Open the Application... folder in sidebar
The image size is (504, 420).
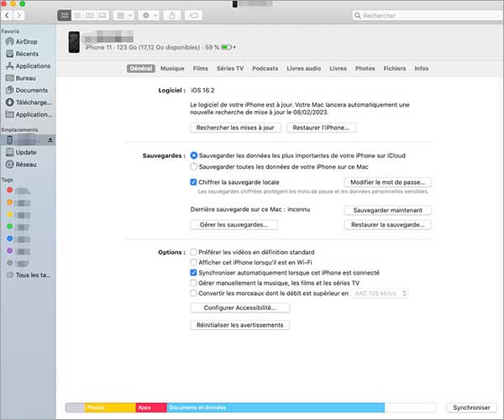coord(29,114)
